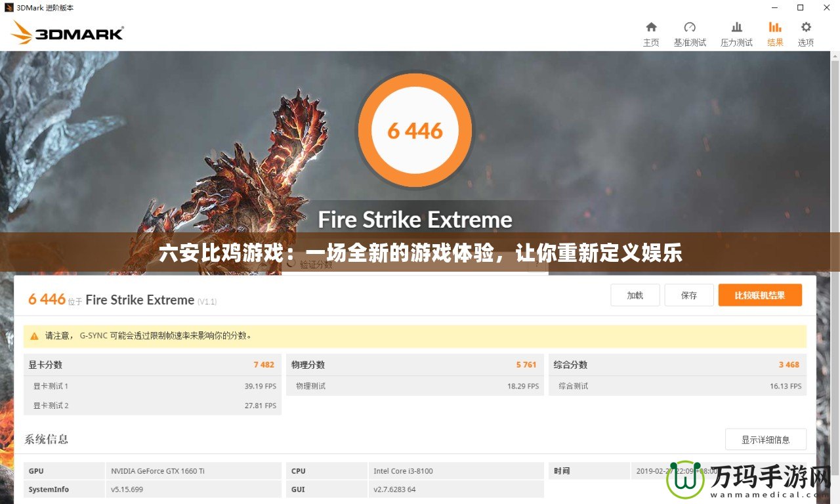Close the 3DMark window

coord(827,8)
